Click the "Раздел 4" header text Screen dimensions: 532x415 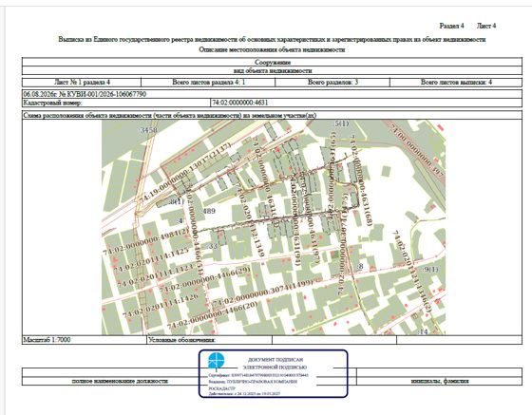click(451, 26)
